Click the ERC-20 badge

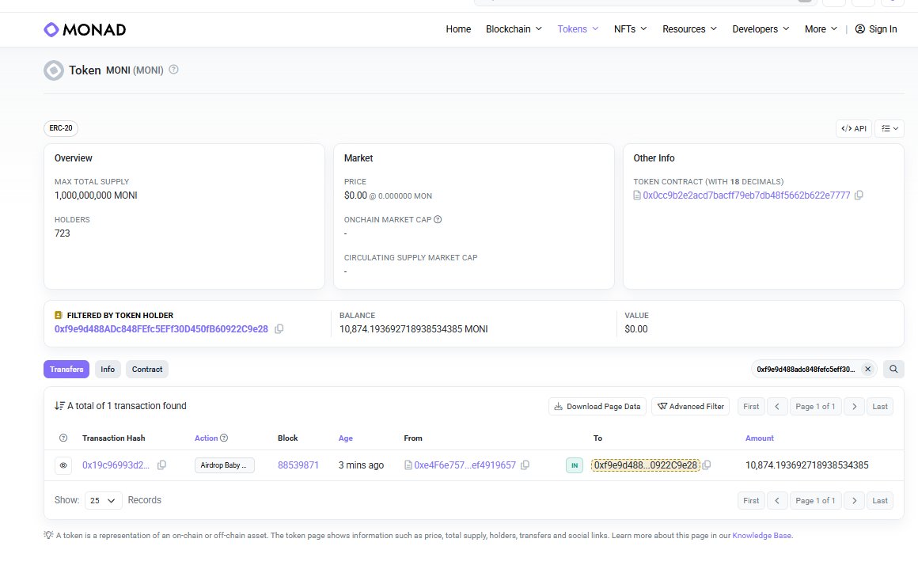click(61, 128)
